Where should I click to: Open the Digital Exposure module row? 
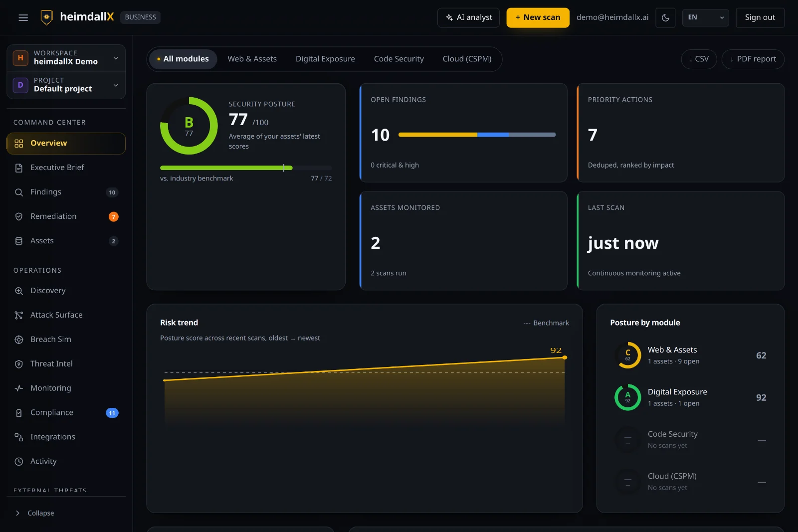tap(690, 397)
